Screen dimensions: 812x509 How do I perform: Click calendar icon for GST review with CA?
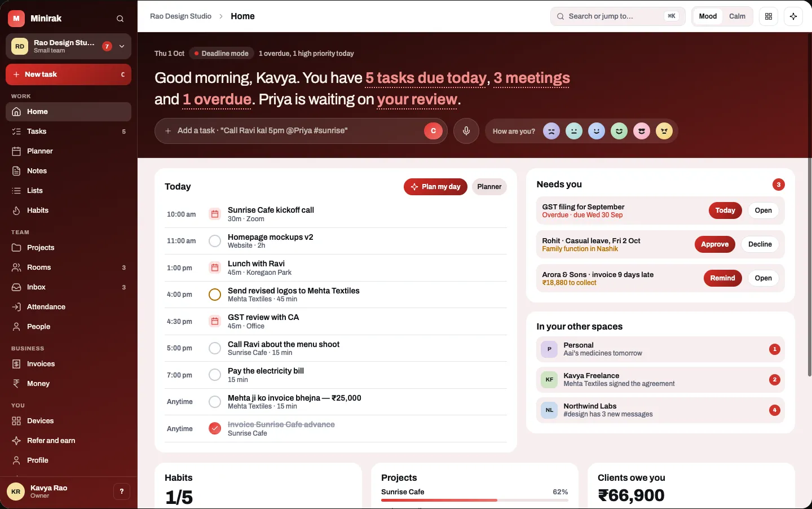click(x=215, y=321)
